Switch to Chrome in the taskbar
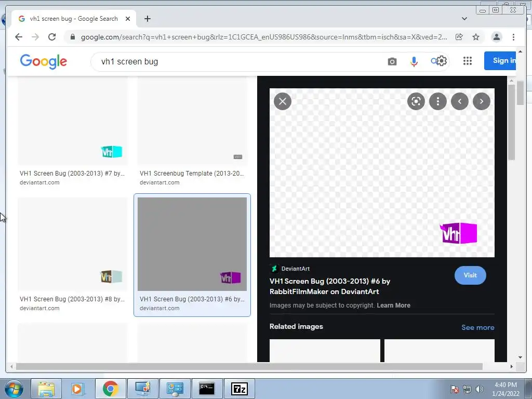Image resolution: width=532 pixels, height=399 pixels. click(110, 389)
